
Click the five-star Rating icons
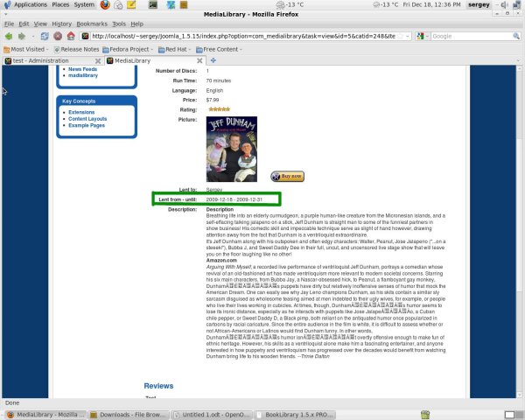tap(219, 109)
